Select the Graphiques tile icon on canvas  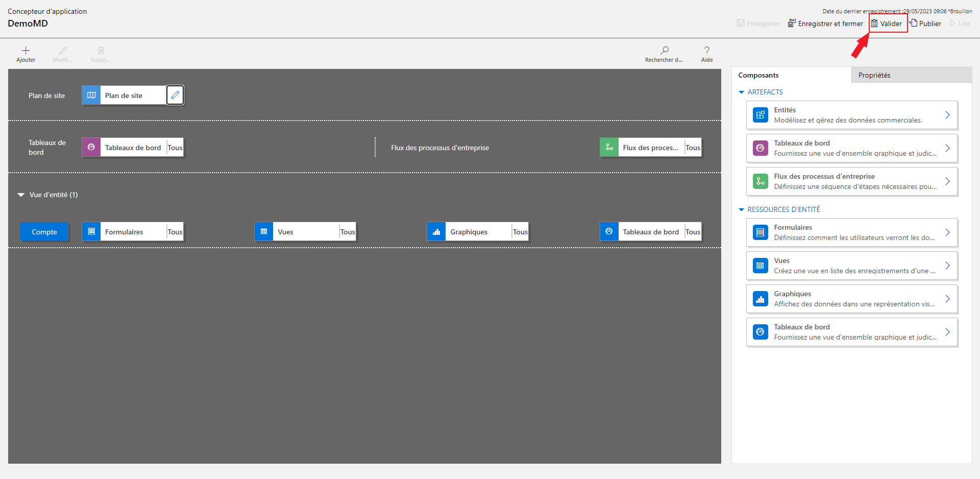(436, 231)
